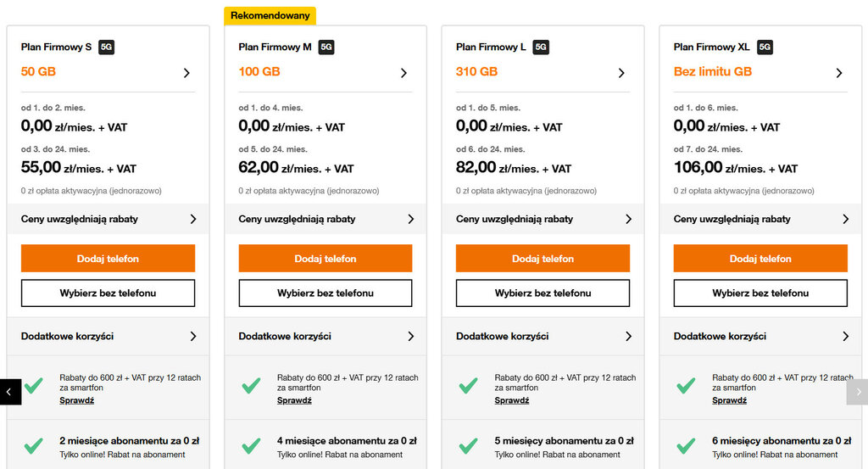
Task: Click Dodaj telefon button for Plan Firmowy M
Action: tap(325, 259)
